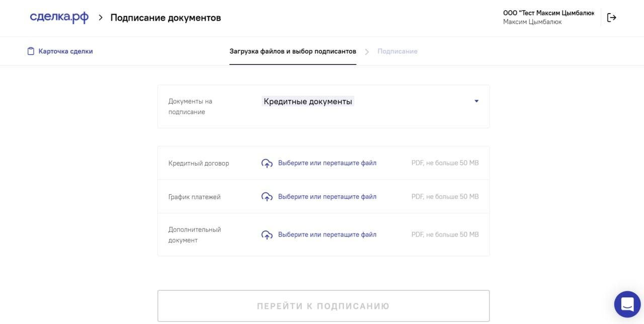The height and width of the screenshot is (324, 644).
Task: Click the upload icon for Кредитный договор
Action: (x=267, y=163)
